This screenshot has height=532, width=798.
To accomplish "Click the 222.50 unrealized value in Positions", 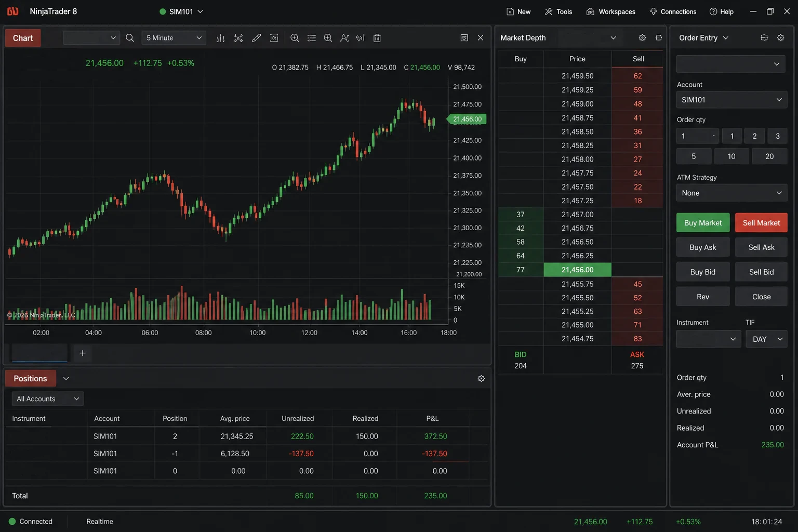I will (302, 436).
